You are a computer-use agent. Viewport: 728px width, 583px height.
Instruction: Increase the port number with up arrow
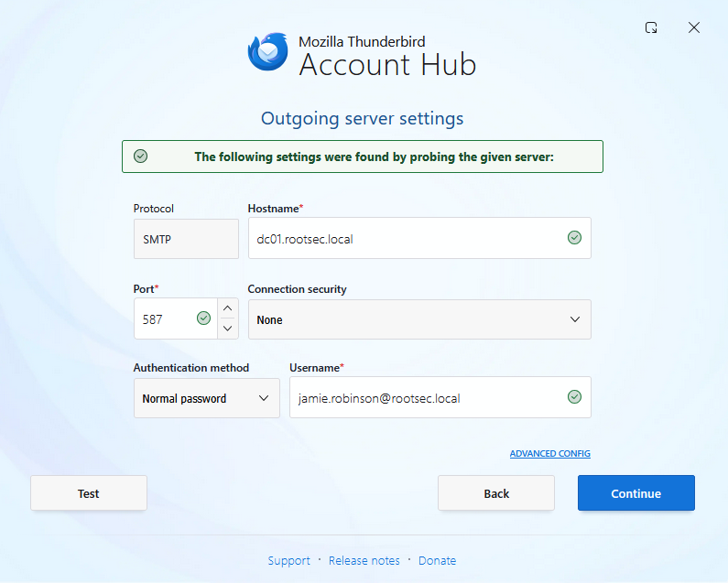point(227,308)
